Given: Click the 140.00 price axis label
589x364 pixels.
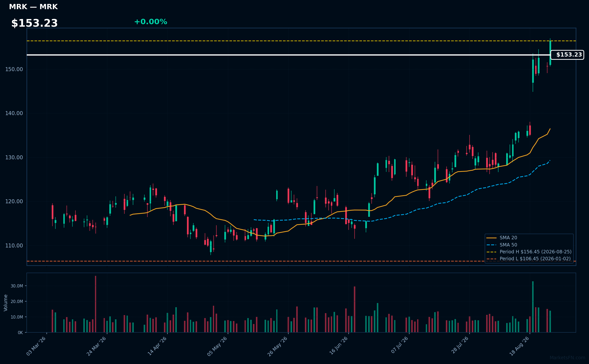Looking at the screenshot, I should pyautogui.click(x=14, y=113).
